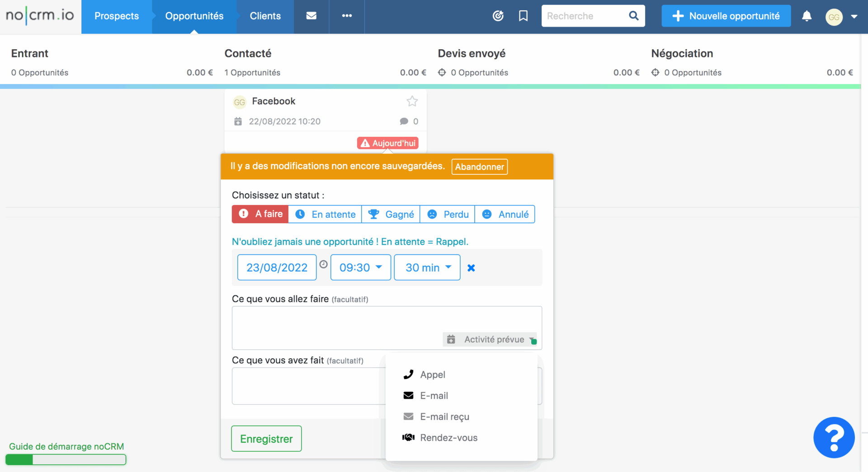Clear the reminder with the X icon

tap(471, 268)
